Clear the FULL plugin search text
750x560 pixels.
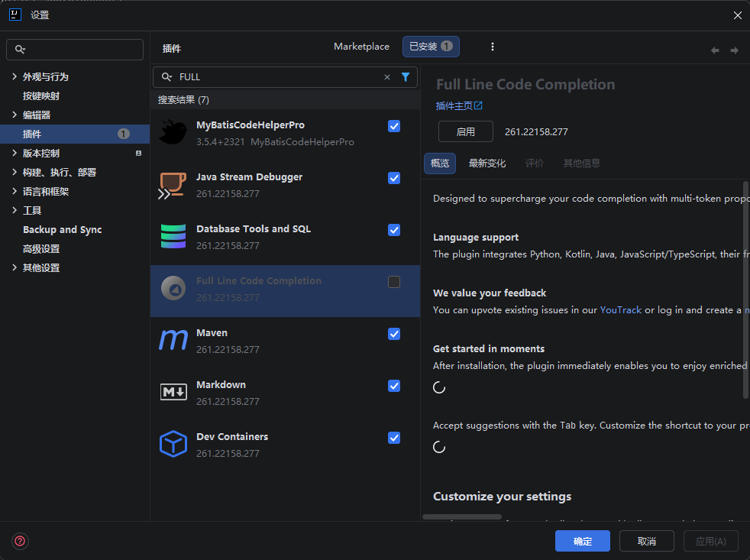coord(387,77)
